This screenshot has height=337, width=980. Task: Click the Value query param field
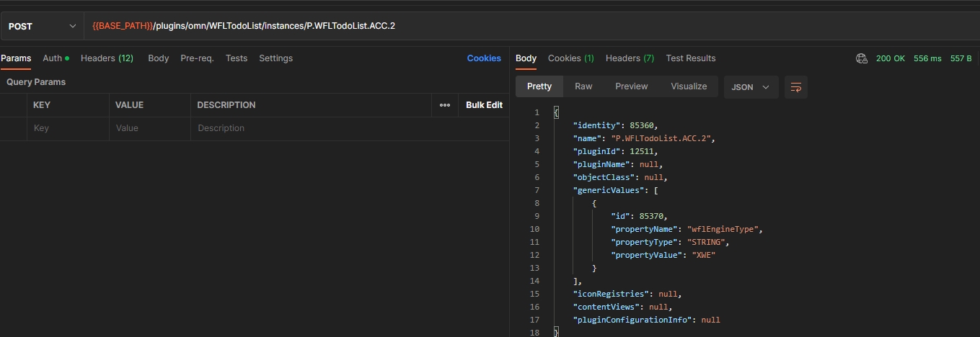(x=150, y=128)
